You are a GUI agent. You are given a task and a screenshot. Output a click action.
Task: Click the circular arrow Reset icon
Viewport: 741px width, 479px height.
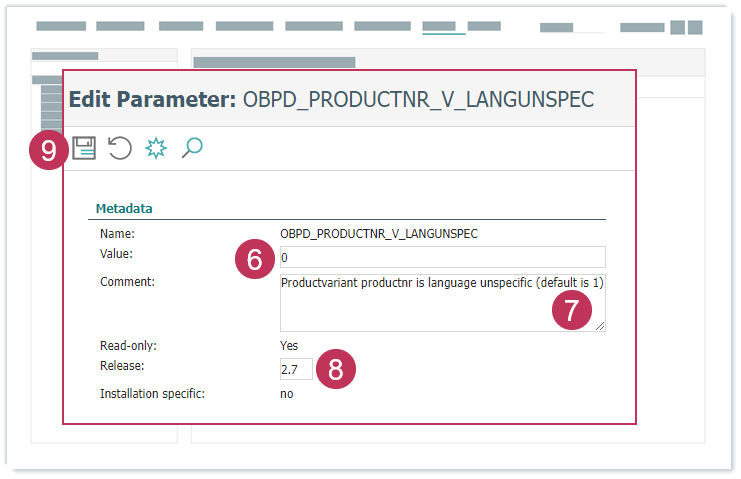point(119,149)
